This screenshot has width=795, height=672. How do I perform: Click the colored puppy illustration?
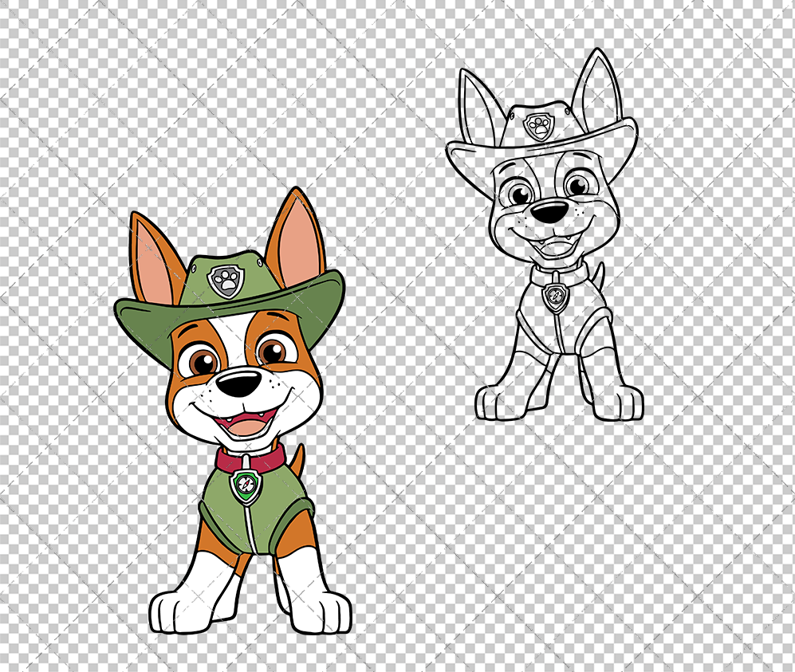[x=233, y=411]
